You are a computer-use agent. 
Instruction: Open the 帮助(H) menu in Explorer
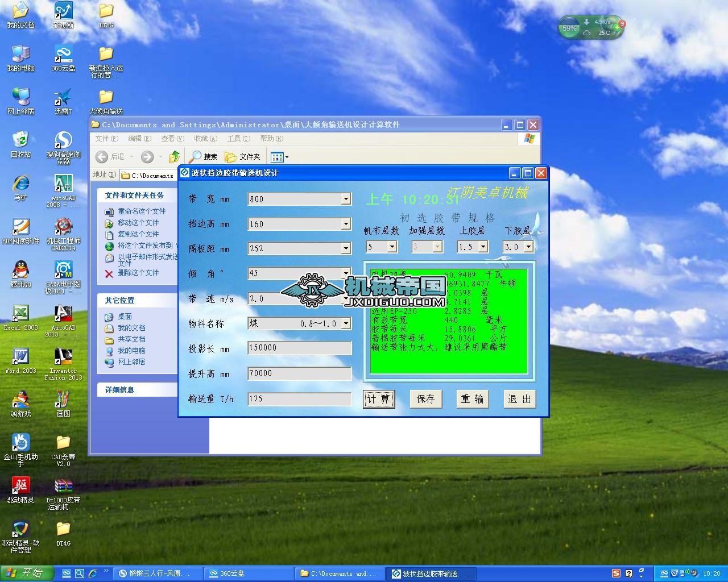tap(271, 139)
